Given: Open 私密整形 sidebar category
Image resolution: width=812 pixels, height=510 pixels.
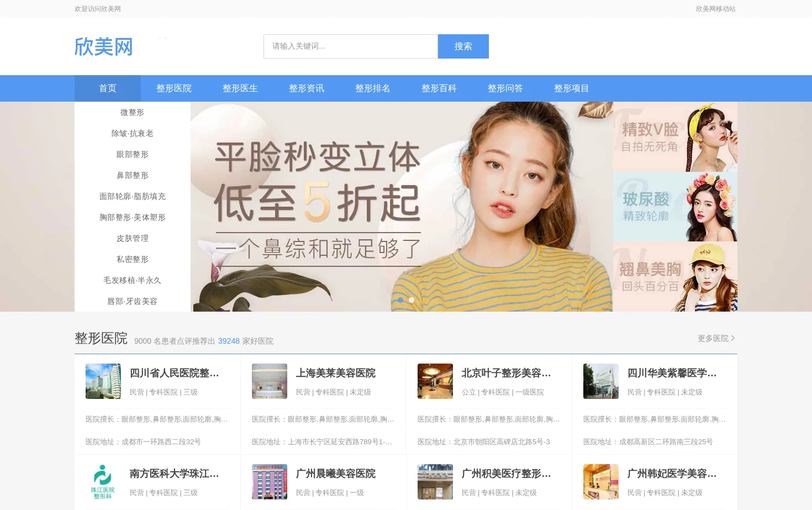Looking at the screenshot, I should 133,259.
